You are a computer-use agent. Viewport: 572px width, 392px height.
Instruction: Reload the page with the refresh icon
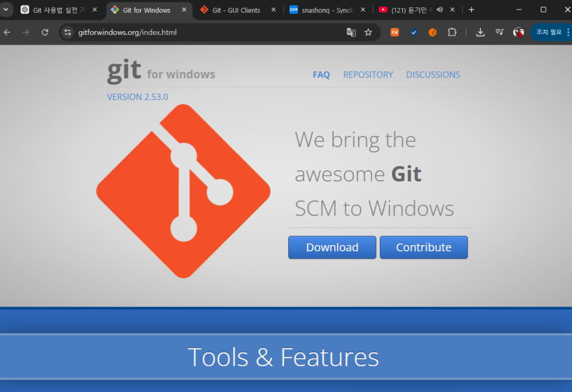pos(45,32)
